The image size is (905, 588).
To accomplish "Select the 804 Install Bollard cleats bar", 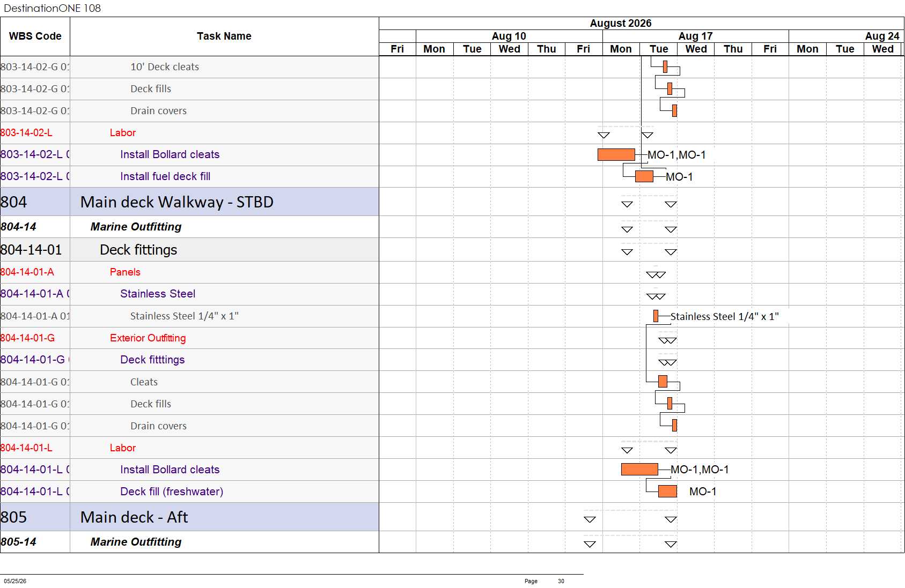I will tap(639, 470).
